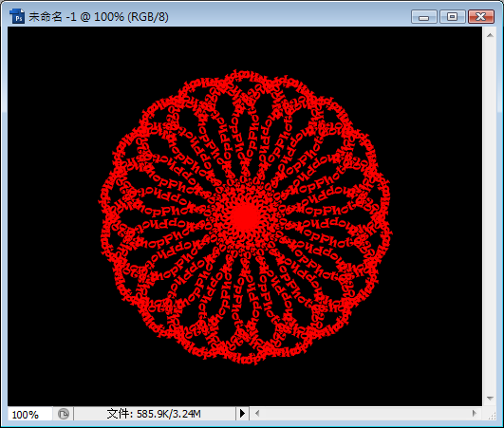Close the untitled document window
Viewport: 504px width, 428px height.
(x=481, y=17)
